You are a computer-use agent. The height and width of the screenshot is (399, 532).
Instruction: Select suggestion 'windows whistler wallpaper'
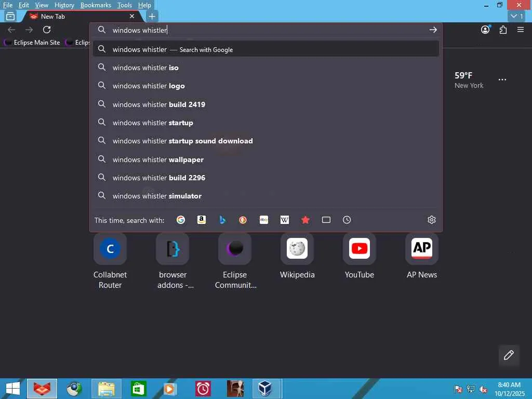coord(265,159)
